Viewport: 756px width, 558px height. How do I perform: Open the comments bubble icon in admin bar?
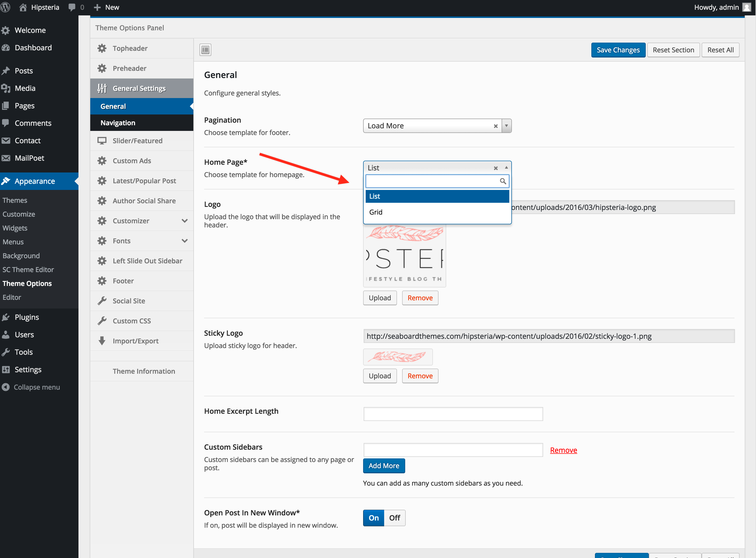pos(72,7)
